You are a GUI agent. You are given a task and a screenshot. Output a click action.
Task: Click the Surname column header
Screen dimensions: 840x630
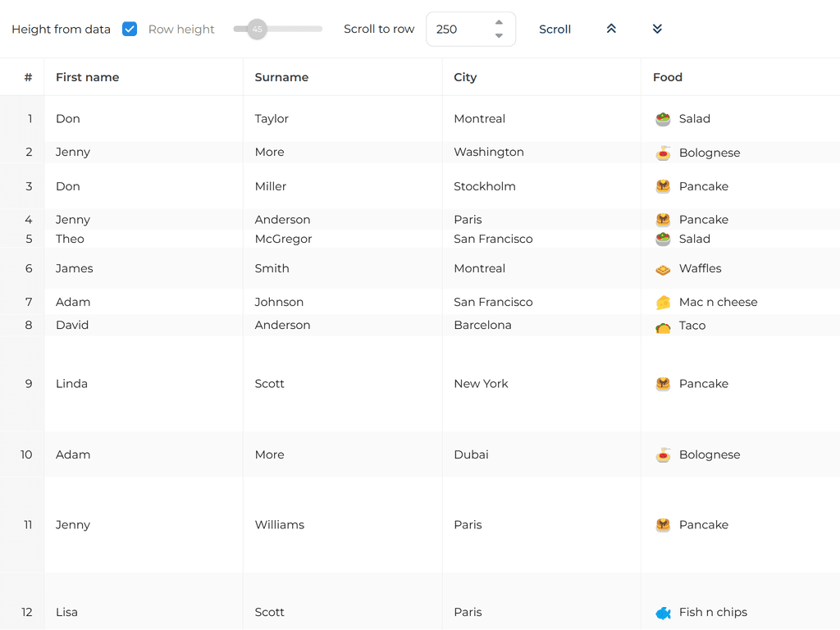tap(281, 77)
